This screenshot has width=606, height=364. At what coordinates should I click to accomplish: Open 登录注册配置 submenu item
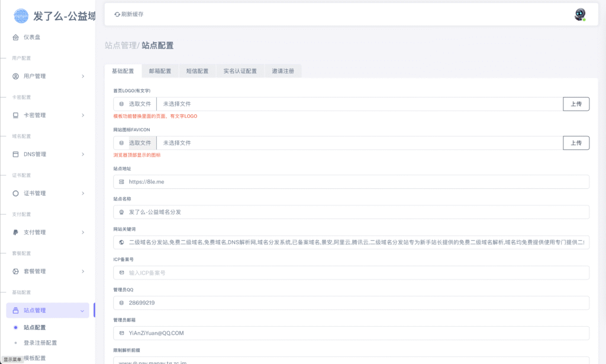click(40, 343)
